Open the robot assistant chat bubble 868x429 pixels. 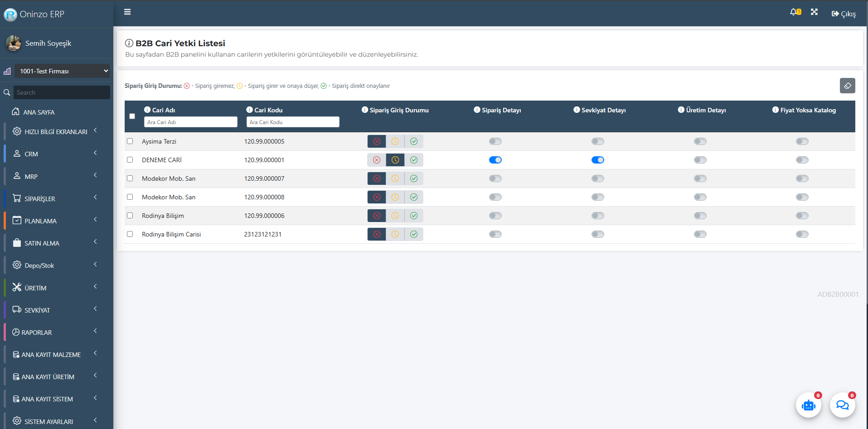pyautogui.click(x=808, y=405)
